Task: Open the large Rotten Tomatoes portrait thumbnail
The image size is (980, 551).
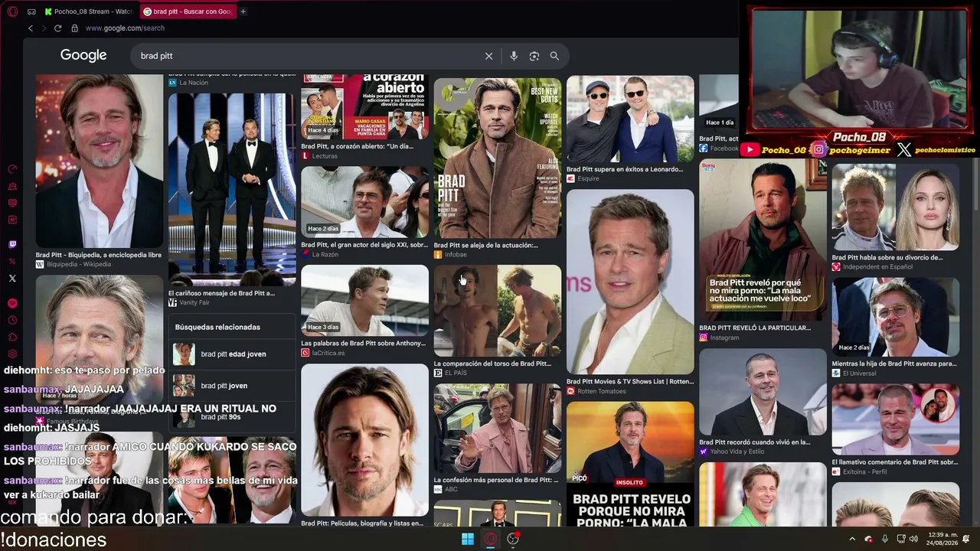Action: coord(630,282)
